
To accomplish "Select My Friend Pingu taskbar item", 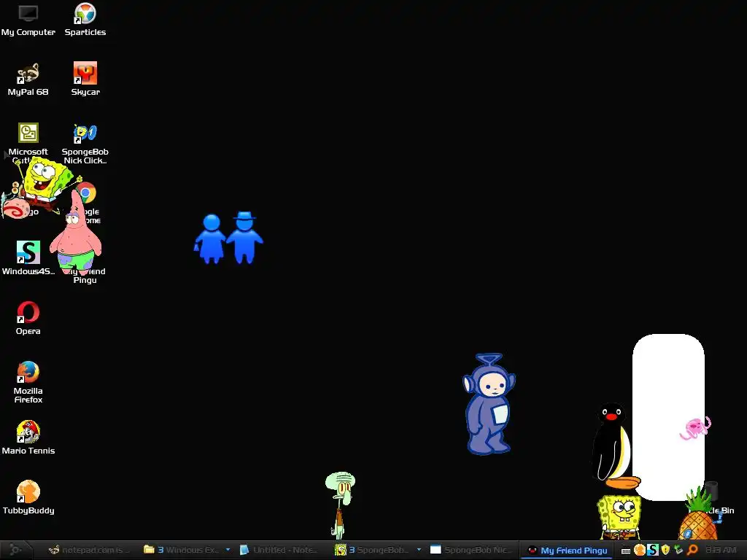I will coord(567,551).
